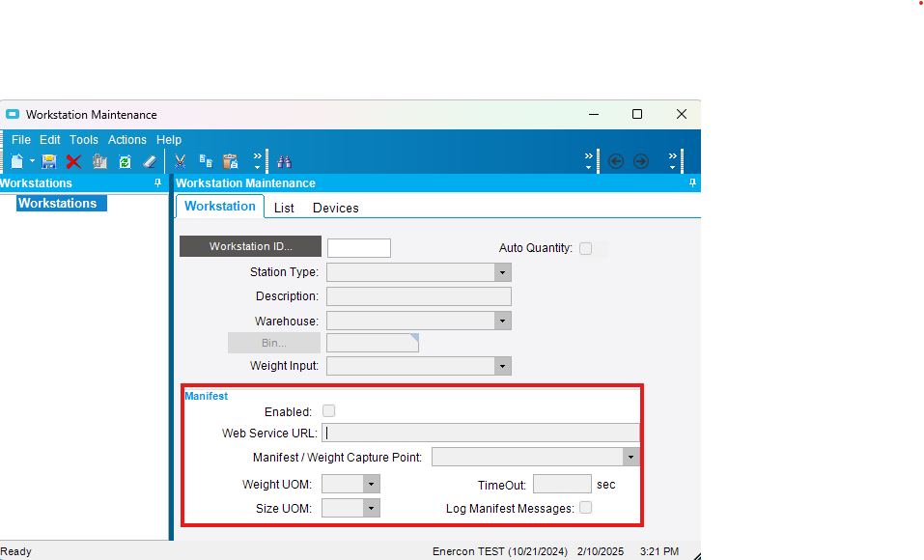Toggle the Manifest Enabled checkbox
The width and height of the screenshot is (924, 560).
click(x=329, y=411)
